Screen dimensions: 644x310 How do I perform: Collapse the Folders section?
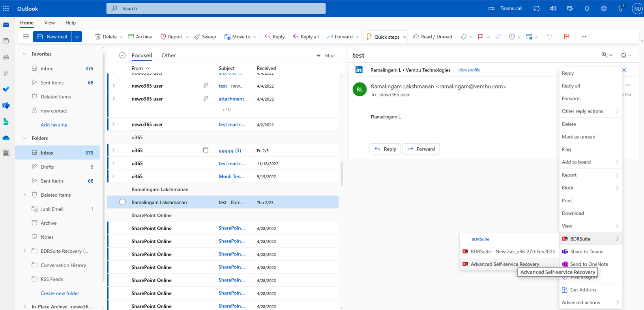pyautogui.click(x=24, y=138)
